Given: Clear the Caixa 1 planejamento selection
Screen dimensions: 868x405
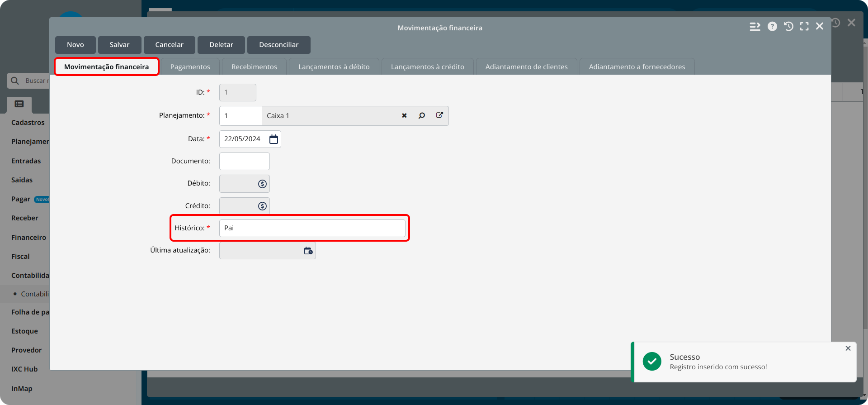Looking at the screenshot, I should click(404, 116).
